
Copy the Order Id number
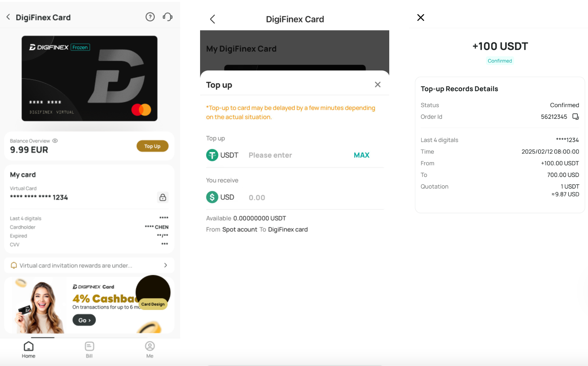click(x=575, y=117)
